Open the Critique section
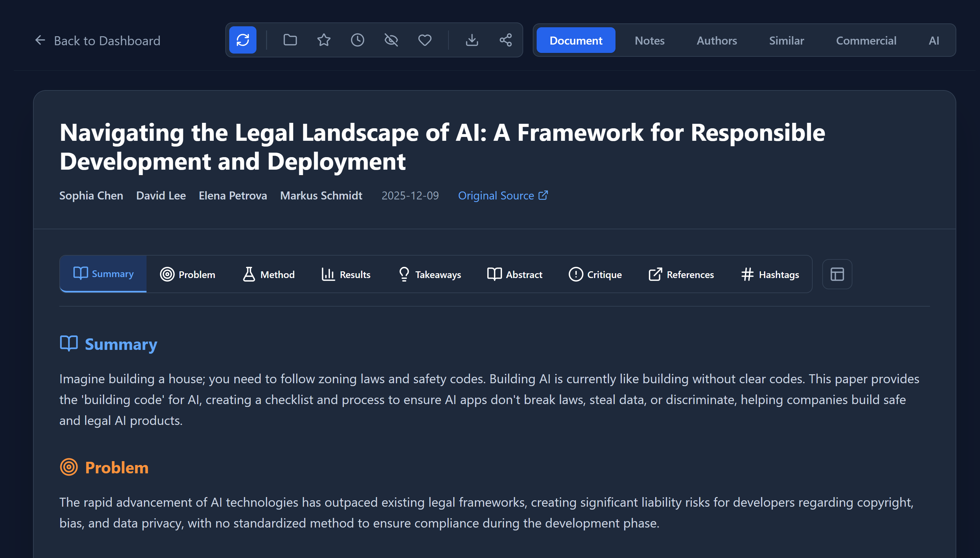The height and width of the screenshot is (558, 980). tap(595, 274)
